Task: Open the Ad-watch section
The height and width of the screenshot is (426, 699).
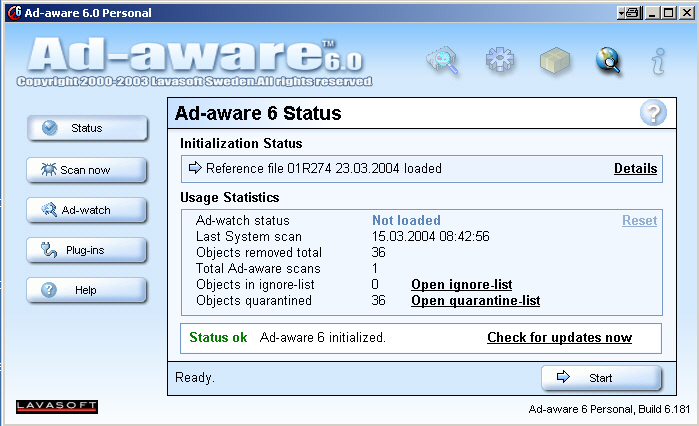Action: 86,210
